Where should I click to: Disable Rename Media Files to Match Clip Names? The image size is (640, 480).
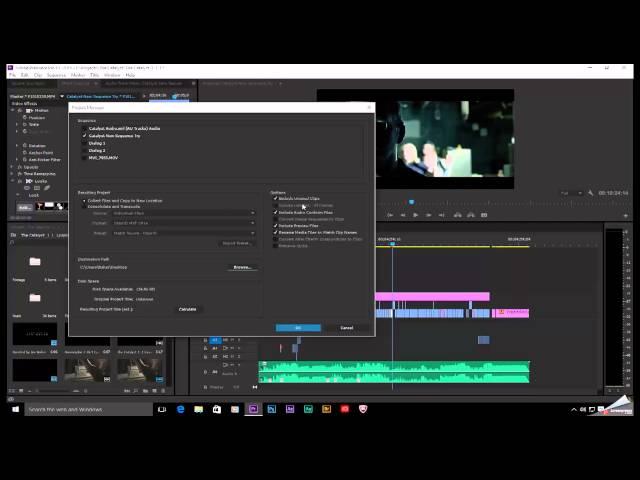pyautogui.click(x=275, y=232)
